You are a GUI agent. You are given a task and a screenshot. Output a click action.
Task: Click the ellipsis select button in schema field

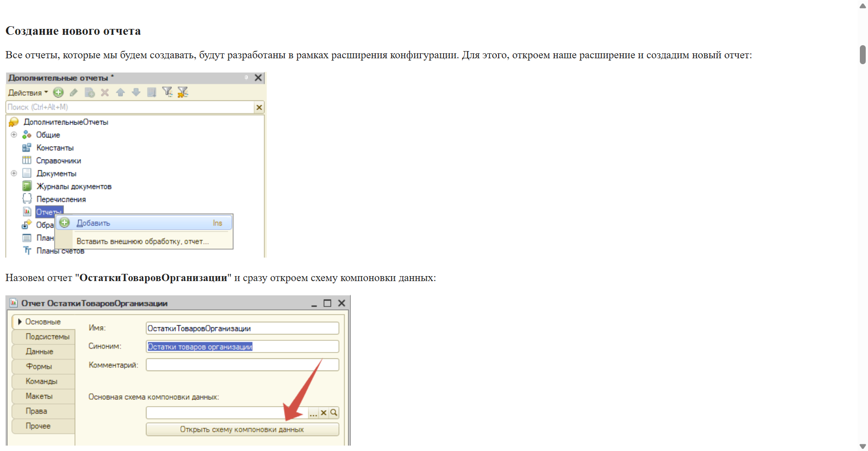pos(313,413)
